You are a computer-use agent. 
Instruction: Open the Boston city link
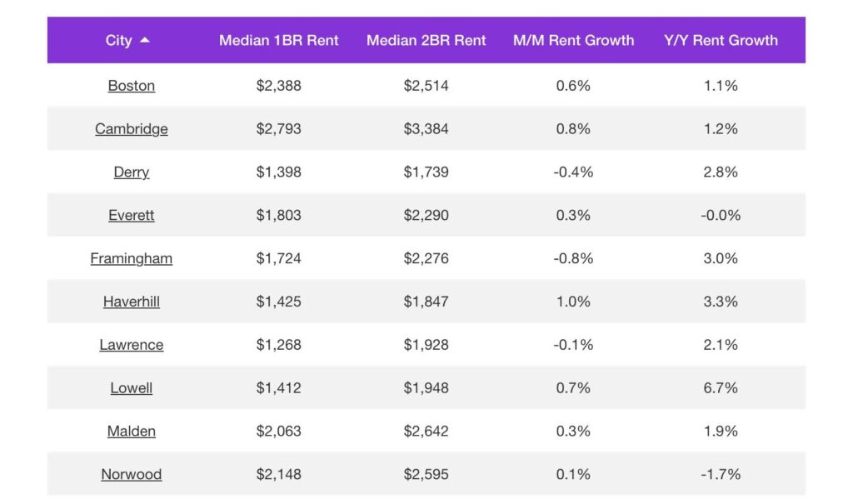[x=132, y=86]
